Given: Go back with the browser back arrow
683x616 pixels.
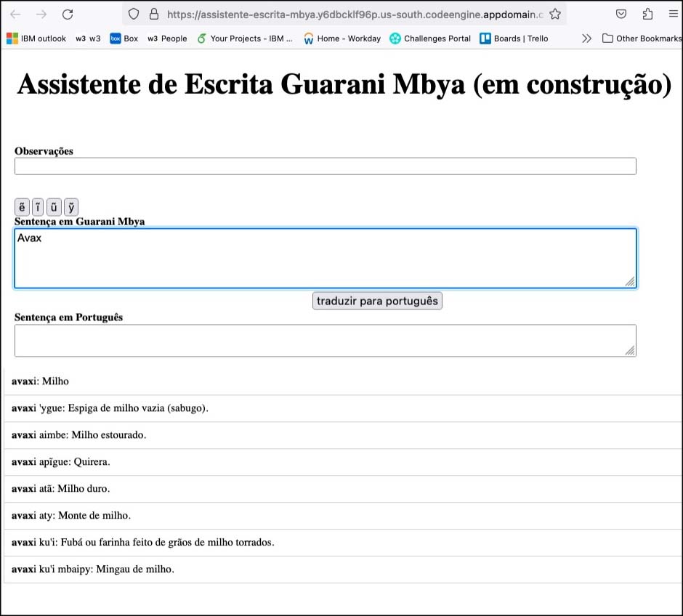Looking at the screenshot, I should click(x=15, y=15).
